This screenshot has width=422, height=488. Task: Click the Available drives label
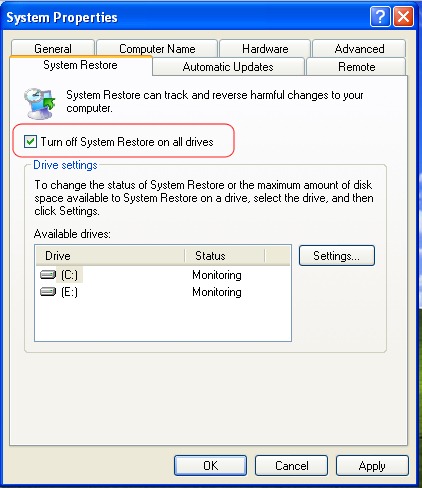click(72, 234)
